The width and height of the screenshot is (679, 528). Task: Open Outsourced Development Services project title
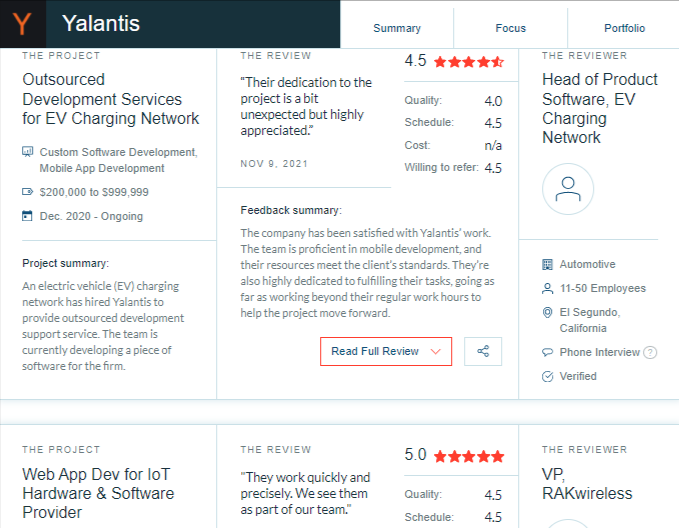click(x=110, y=98)
